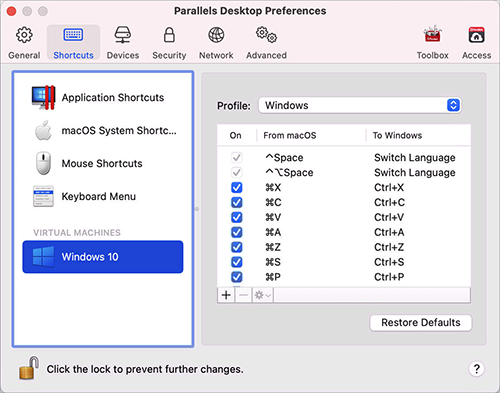This screenshot has width=500, height=393.
Task: Open the Network globe icon
Action: (216, 35)
